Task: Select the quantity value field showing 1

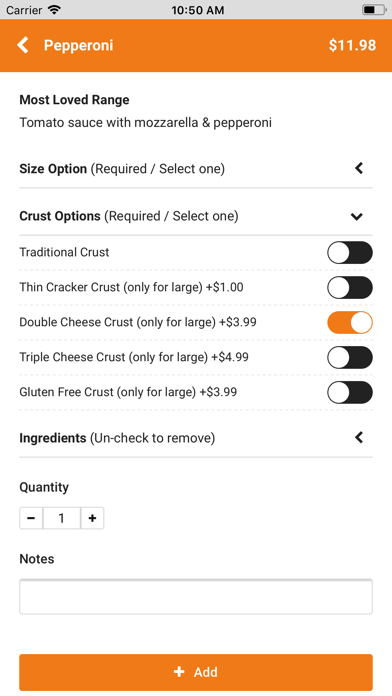Action: point(62,518)
